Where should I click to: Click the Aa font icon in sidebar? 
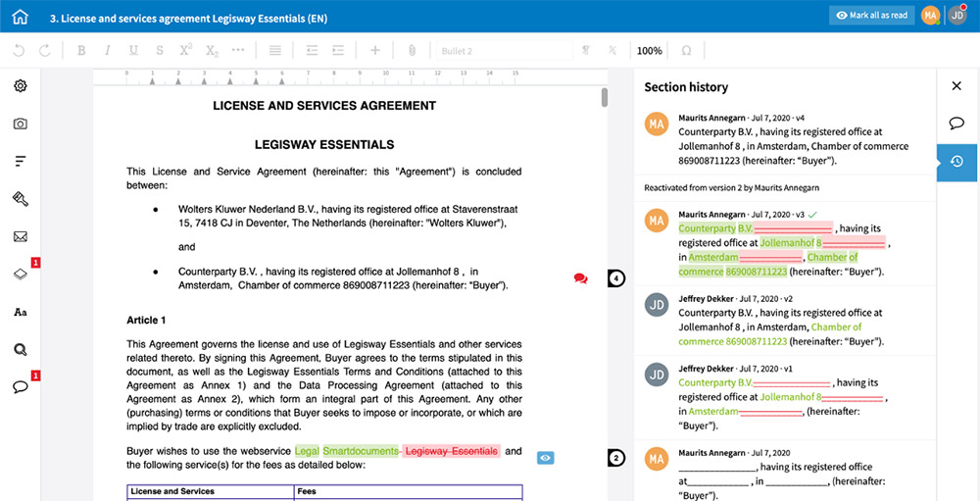[x=21, y=312]
